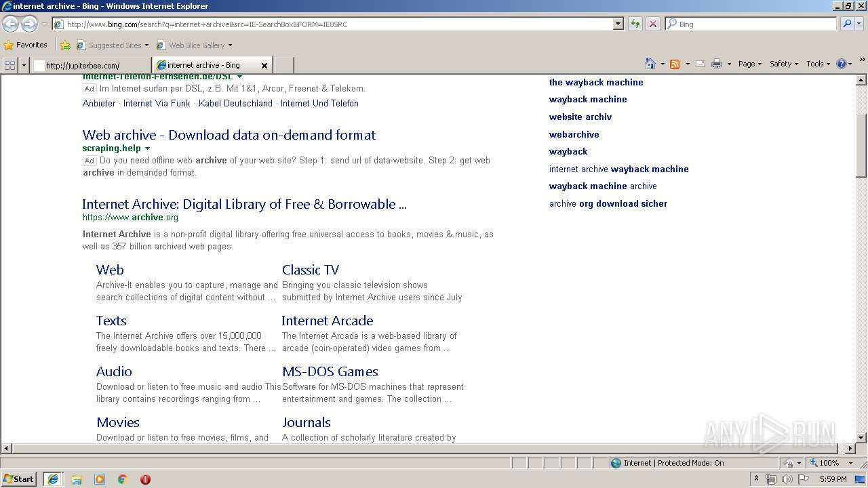
Task: Open the recent pages dropdown beside Forward
Action: (x=44, y=24)
